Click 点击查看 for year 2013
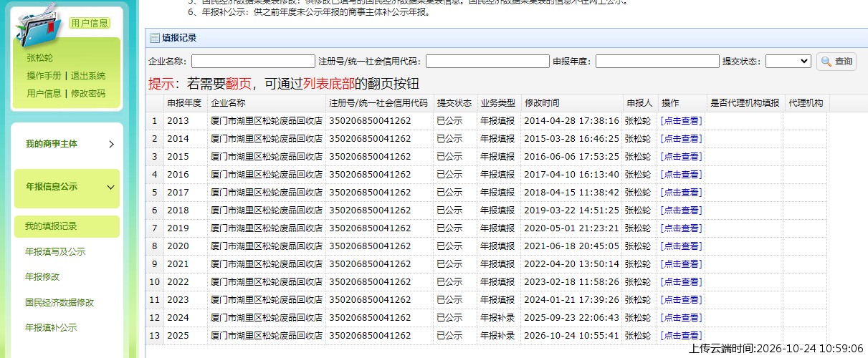 (x=681, y=121)
